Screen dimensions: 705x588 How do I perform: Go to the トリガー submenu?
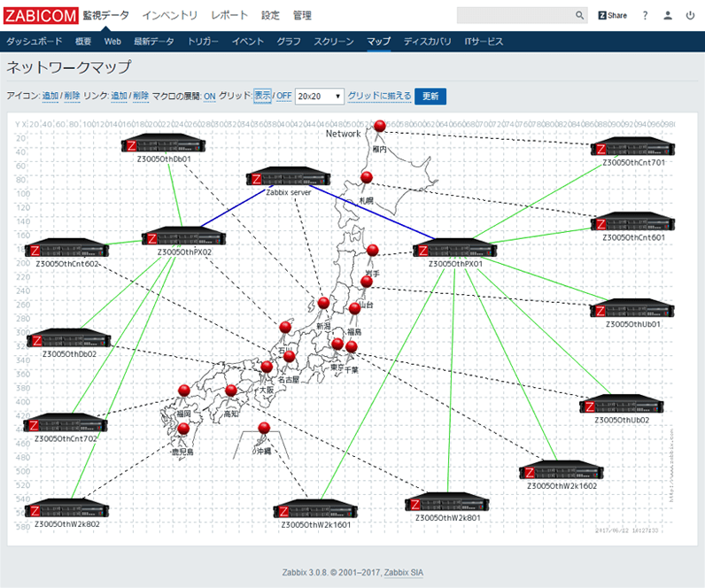click(203, 42)
